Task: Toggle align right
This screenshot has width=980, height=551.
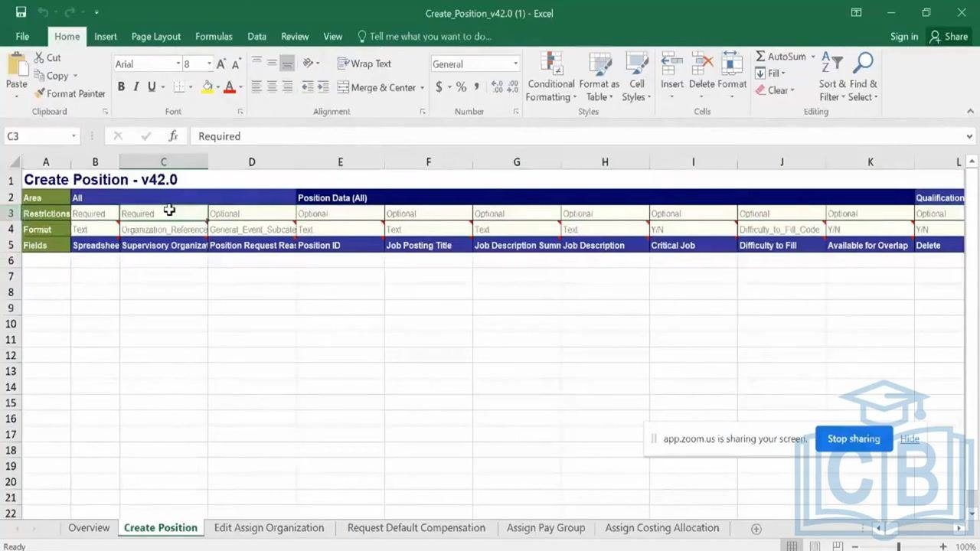Action: coord(287,87)
